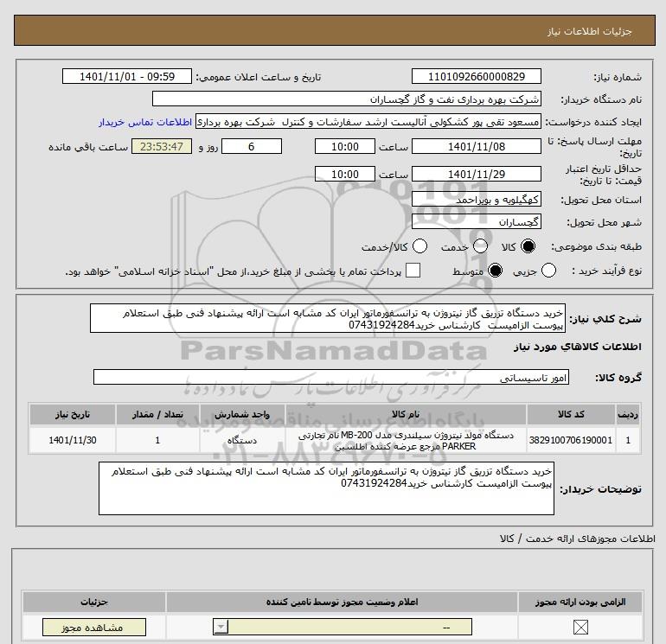This screenshot has width=666, height=644.
Task: Click the price validity date 1401/11/29
Action: click(x=476, y=174)
